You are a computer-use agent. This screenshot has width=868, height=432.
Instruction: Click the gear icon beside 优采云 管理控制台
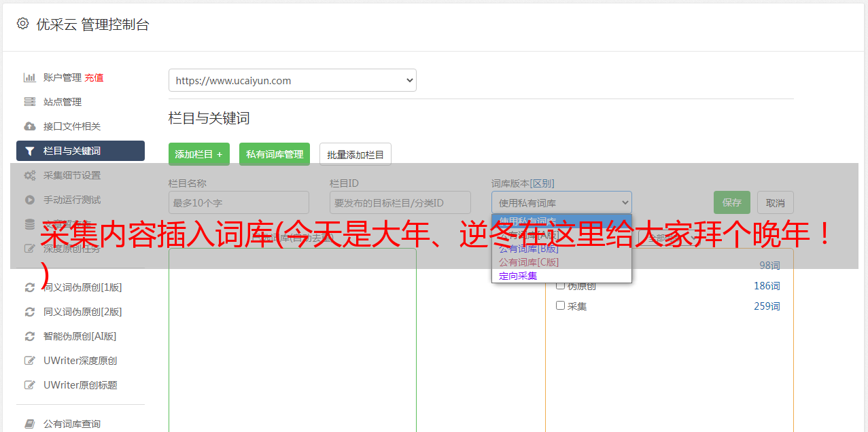22,24
